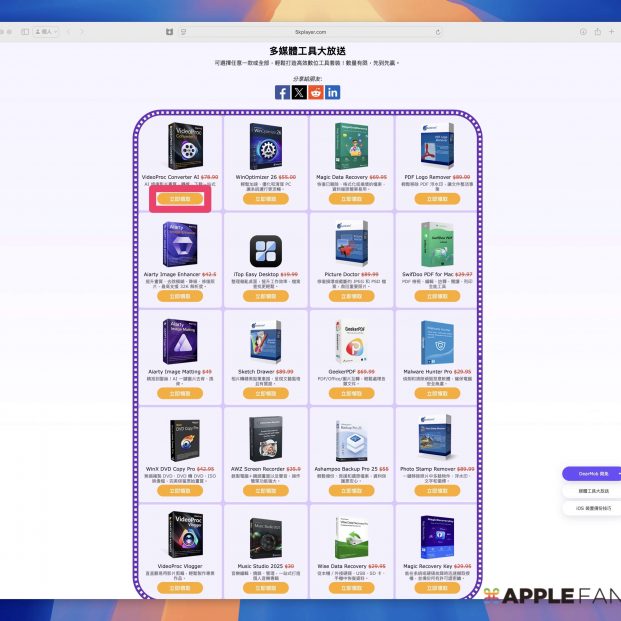The width and height of the screenshot is (621, 621).
Task: Reload the page from the address bar
Action: coord(438,32)
